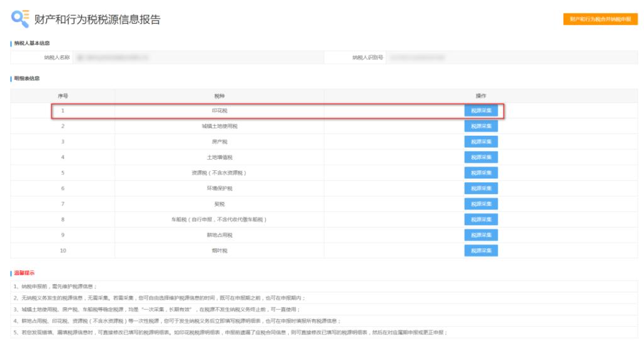Click 税源采集 button for 城镇土地使用税

(481, 126)
